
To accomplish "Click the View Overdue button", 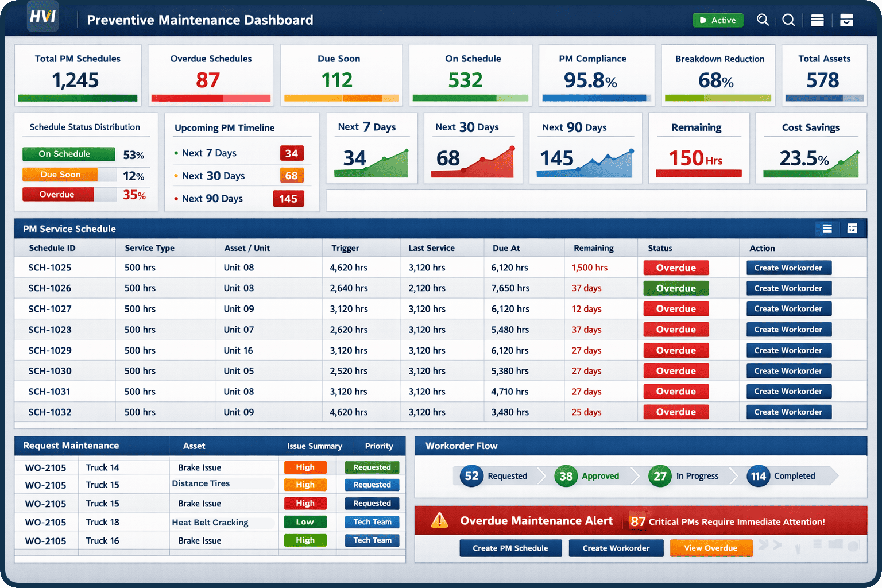I will pos(711,548).
